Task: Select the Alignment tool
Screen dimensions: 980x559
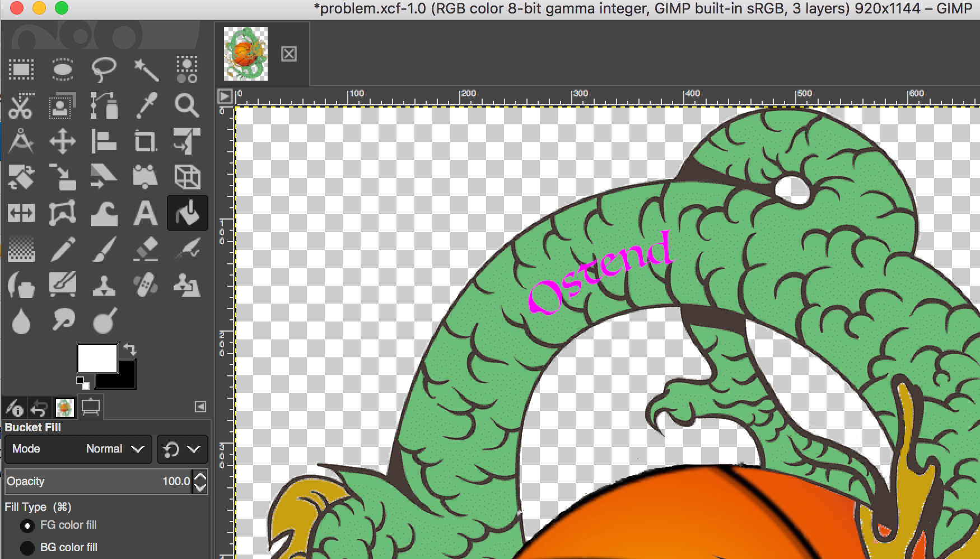Action: pos(104,141)
